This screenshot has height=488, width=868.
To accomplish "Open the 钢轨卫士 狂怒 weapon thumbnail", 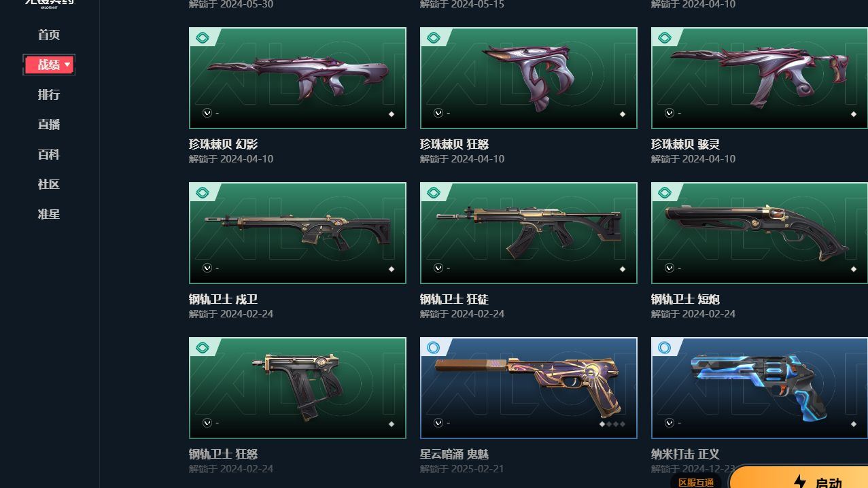I will 298,388.
